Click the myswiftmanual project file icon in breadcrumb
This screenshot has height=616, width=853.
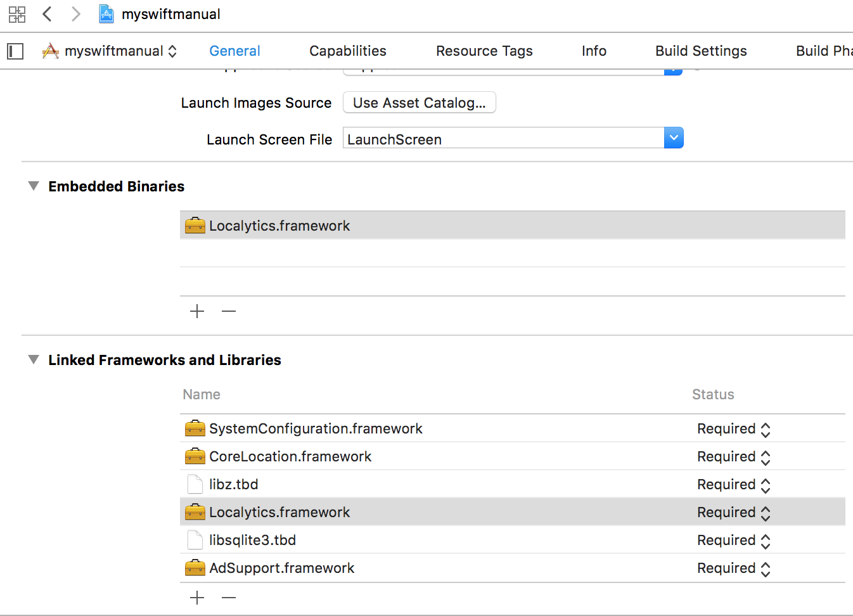[x=106, y=14]
